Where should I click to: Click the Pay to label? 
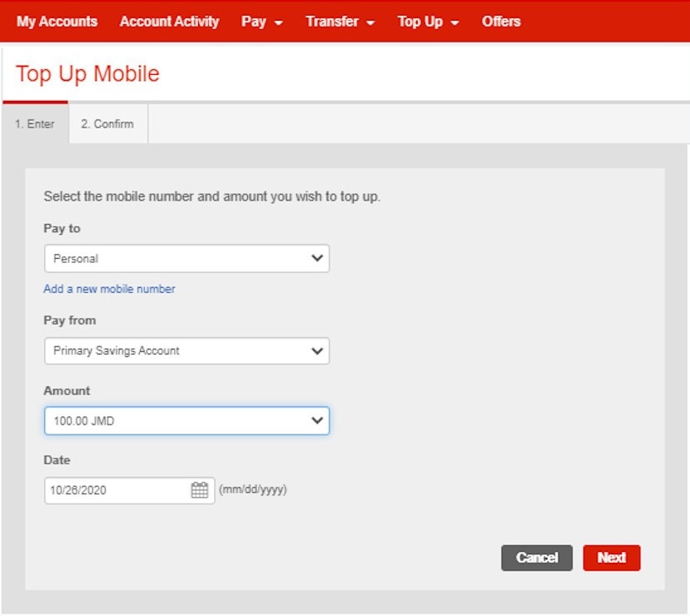(62, 228)
